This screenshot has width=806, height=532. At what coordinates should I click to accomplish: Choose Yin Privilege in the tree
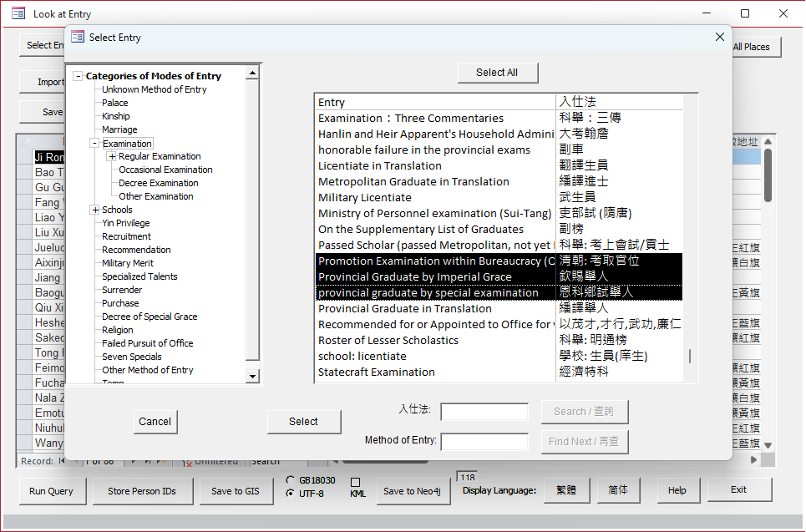click(126, 223)
